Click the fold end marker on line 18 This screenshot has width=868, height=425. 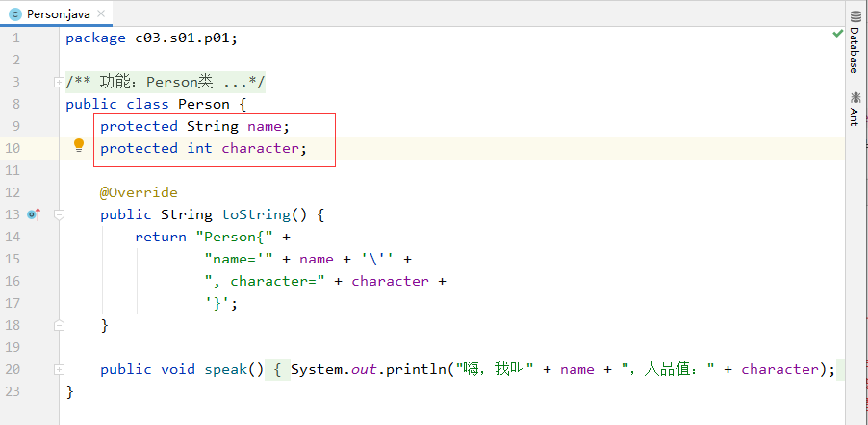click(x=59, y=325)
